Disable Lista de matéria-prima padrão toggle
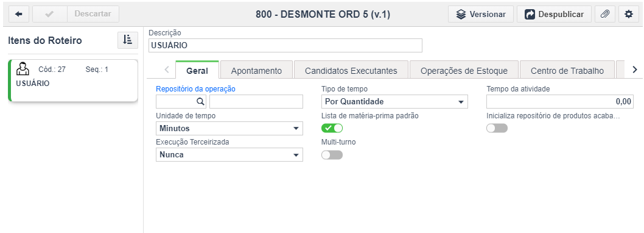 332,128
